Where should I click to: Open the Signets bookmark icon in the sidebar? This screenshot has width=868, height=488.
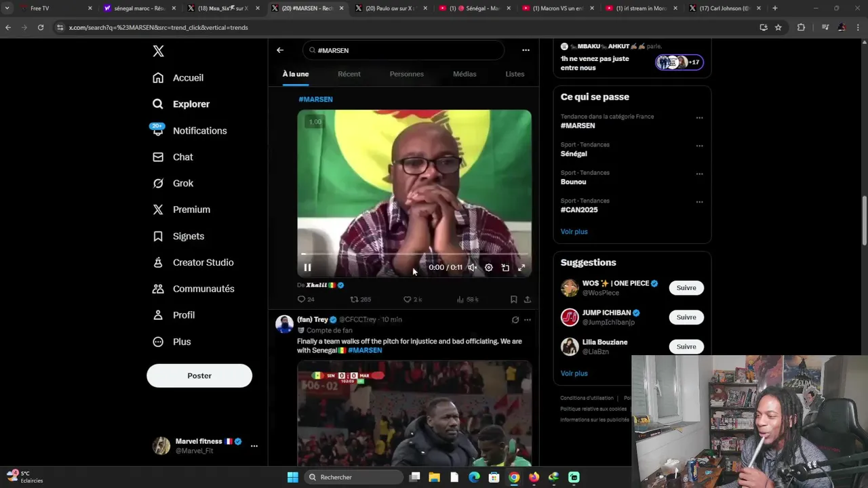pos(158,237)
